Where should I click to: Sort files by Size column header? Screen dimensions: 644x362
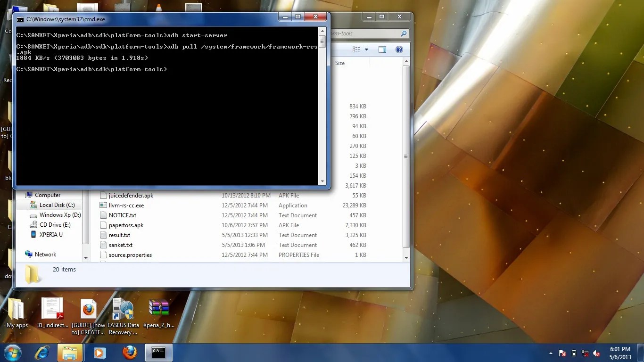pyautogui.click(x=340, y=63)
